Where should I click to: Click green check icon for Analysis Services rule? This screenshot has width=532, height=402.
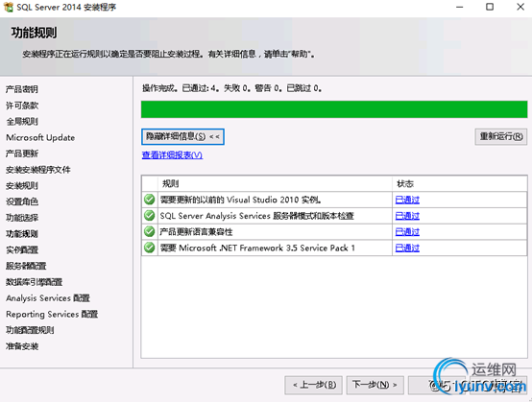(x=149, y=215)
